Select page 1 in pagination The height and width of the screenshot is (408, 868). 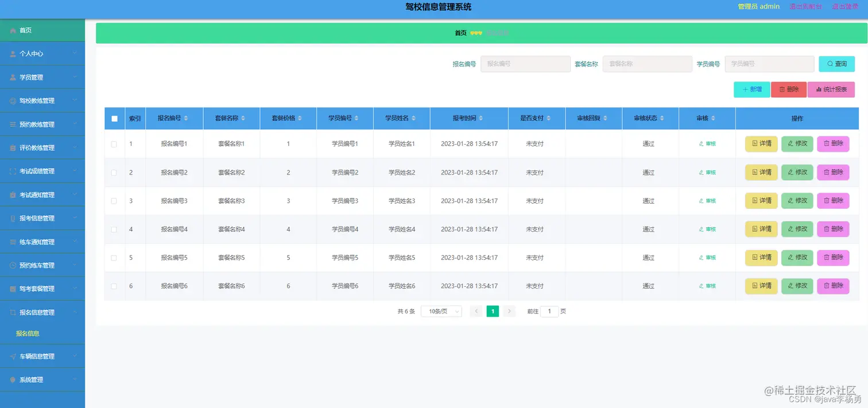[493, 312]
